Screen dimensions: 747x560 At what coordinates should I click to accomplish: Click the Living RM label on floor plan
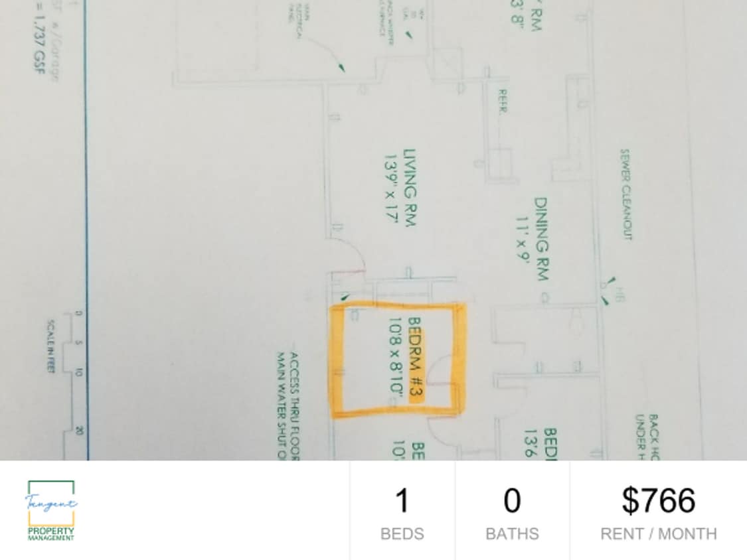click(x=410, y=187)
